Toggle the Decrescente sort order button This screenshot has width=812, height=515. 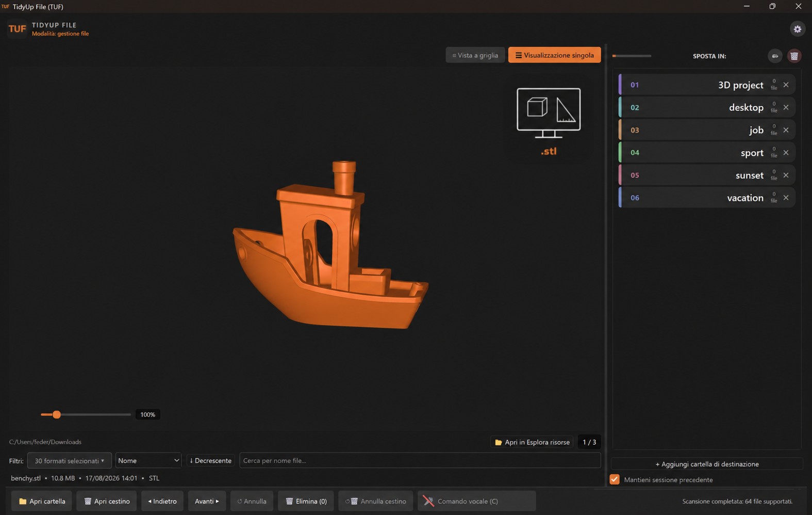[x=210, y=460]
